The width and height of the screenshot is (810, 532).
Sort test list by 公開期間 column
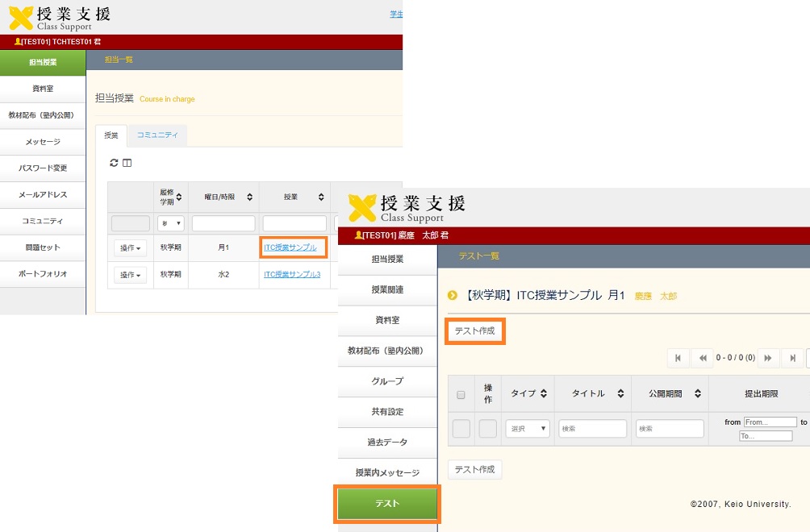click(698, 394)
